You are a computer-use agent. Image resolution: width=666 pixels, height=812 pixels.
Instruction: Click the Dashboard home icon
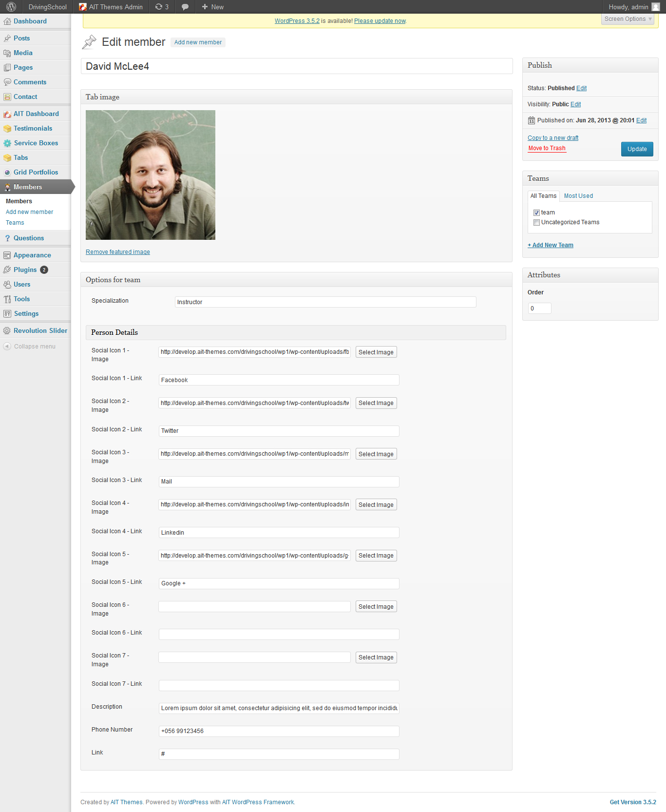7,21
